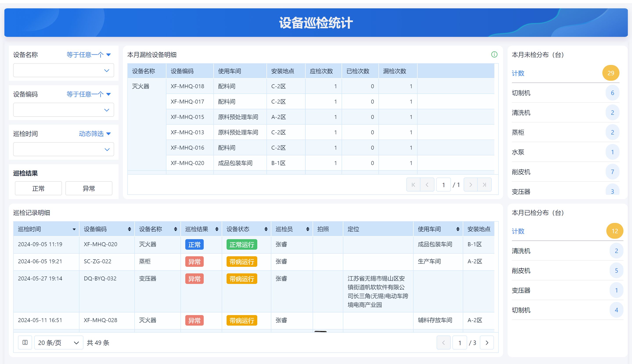Viewport: 632px width, 364px height.
Task: Select 计数 in 本月已检分布 panel
Action: click(x=518, y=231)
